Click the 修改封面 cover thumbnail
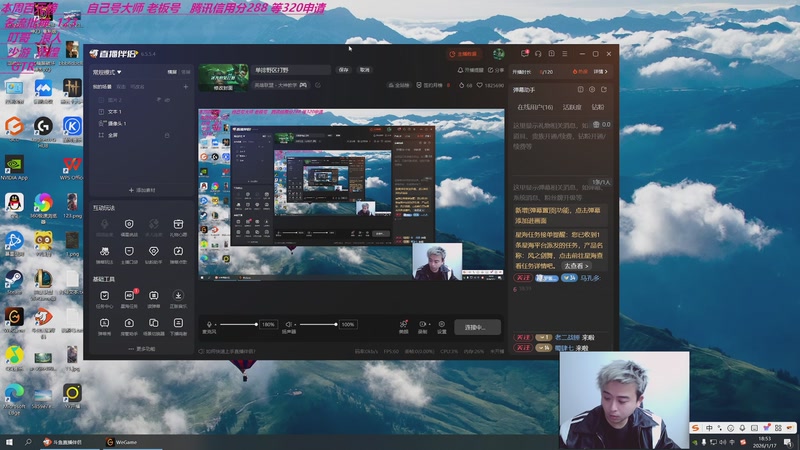Viewport: 800px width, 450px height. point(223,78)
